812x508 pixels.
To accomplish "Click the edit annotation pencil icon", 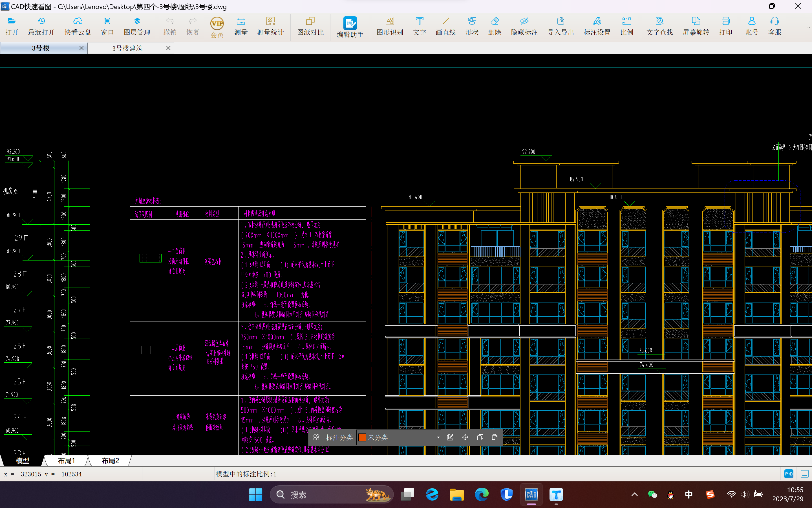I will tap(450, 437).
